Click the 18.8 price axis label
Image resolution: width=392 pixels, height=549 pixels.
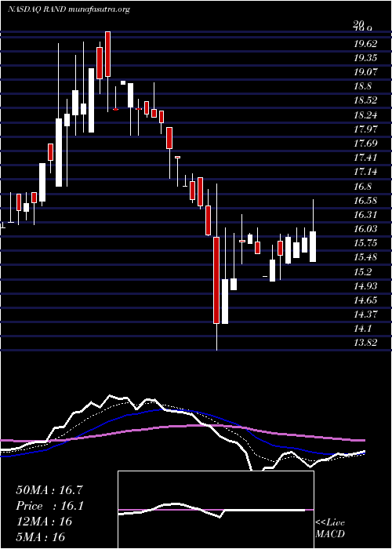tap(362, 86)
